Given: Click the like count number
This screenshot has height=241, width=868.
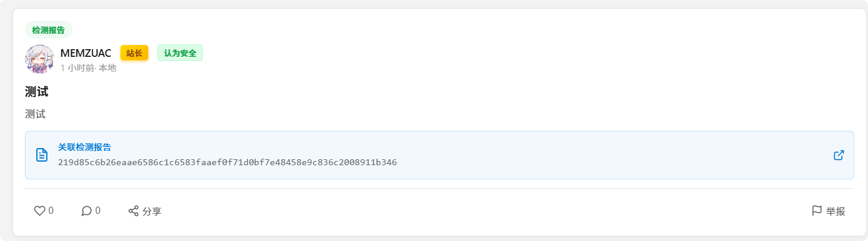Looking at the screenshot, I should click(51, 211).
